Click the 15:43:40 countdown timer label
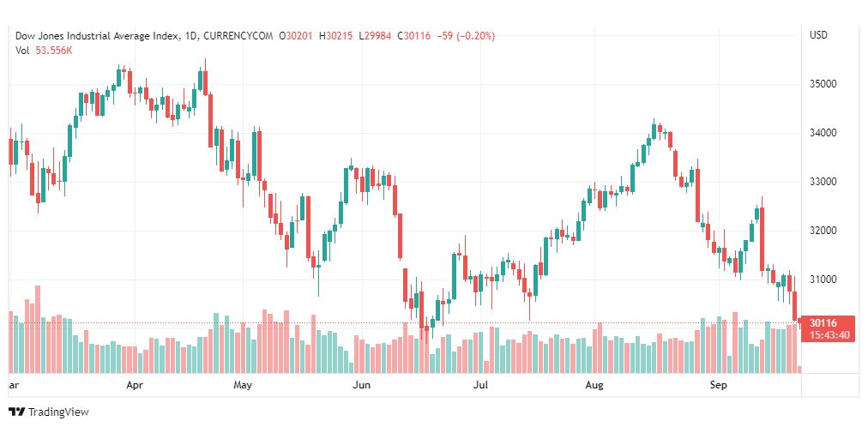Screen dimensions: 868x427 (x=829, y=334)
